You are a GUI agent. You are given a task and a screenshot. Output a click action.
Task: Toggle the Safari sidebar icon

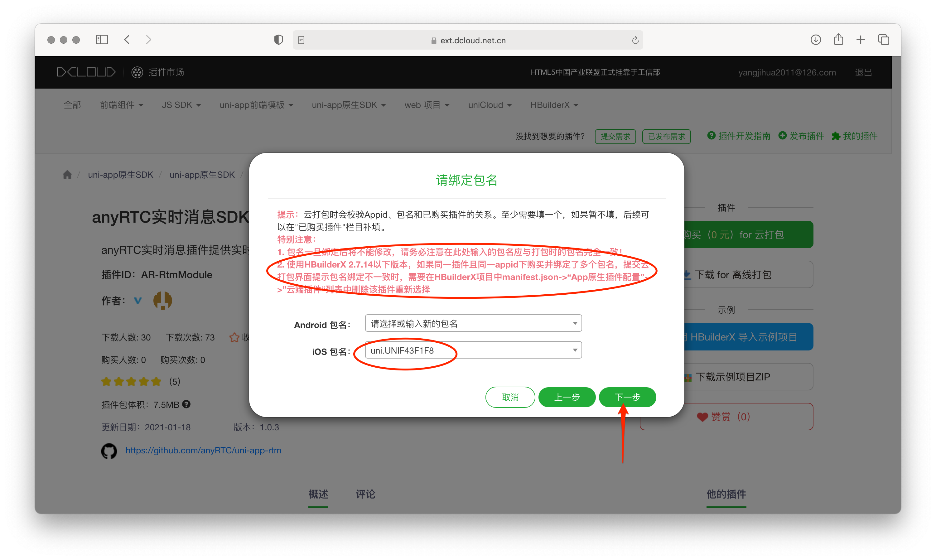point(102,40)
